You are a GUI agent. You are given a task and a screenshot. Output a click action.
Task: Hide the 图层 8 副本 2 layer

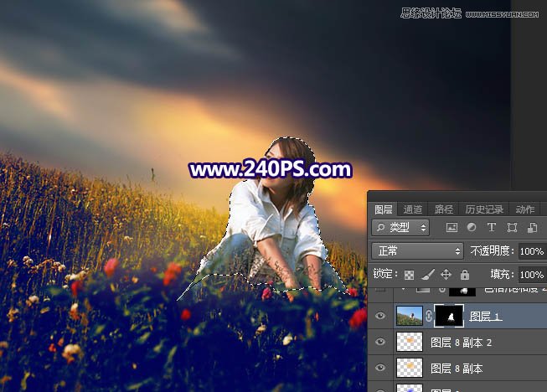coord(381,343)
